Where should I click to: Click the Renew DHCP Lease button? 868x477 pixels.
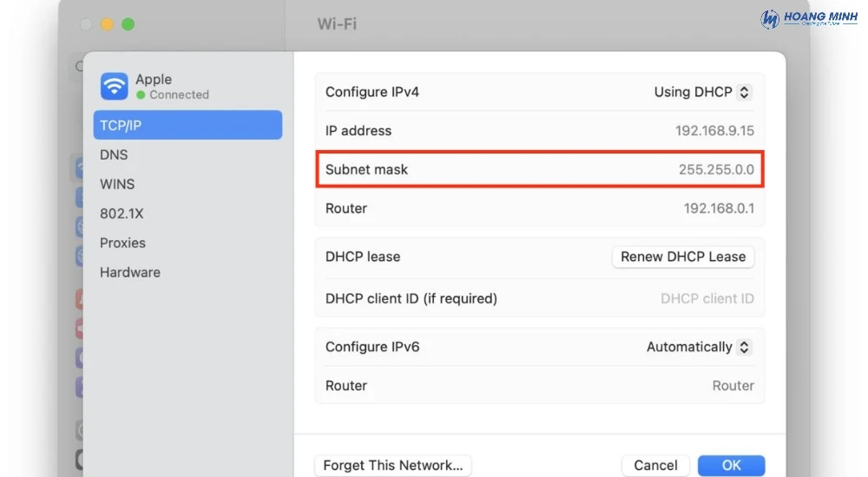683,257
